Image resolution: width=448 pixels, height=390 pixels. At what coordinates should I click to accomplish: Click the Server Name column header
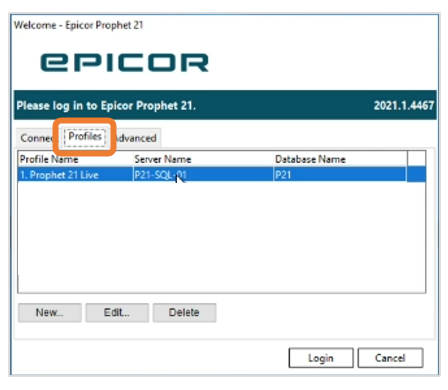[203, 159]
